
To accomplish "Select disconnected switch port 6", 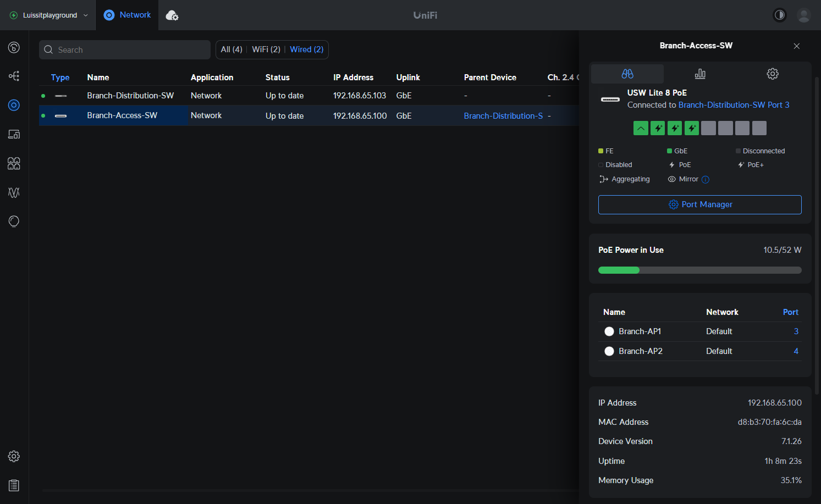I will 726,128.
